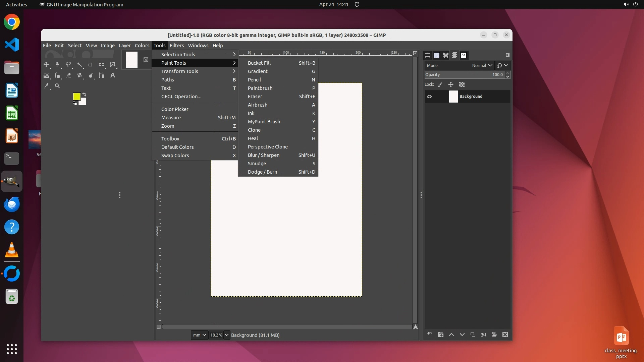Viewport: 644px width, 362px height.
Task: Choose the Eraser tool icon in toolbox
Action: [x=68, y=75]
